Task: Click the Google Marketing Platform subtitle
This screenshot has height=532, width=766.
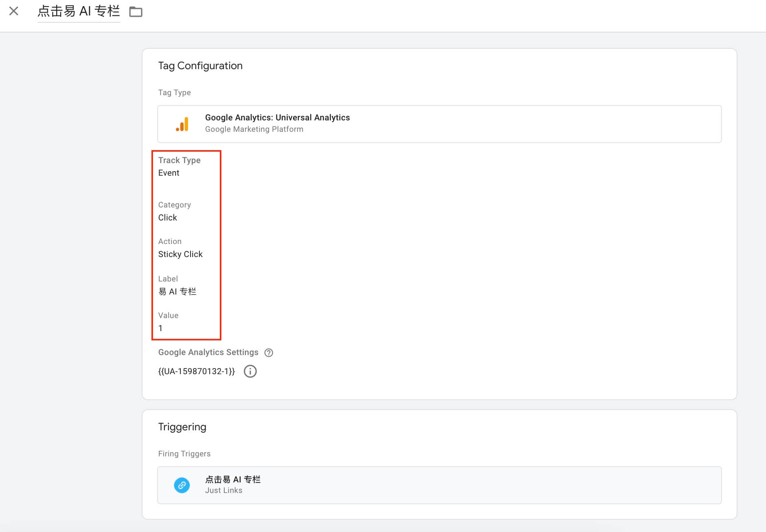Action: [x=254, y=129]
